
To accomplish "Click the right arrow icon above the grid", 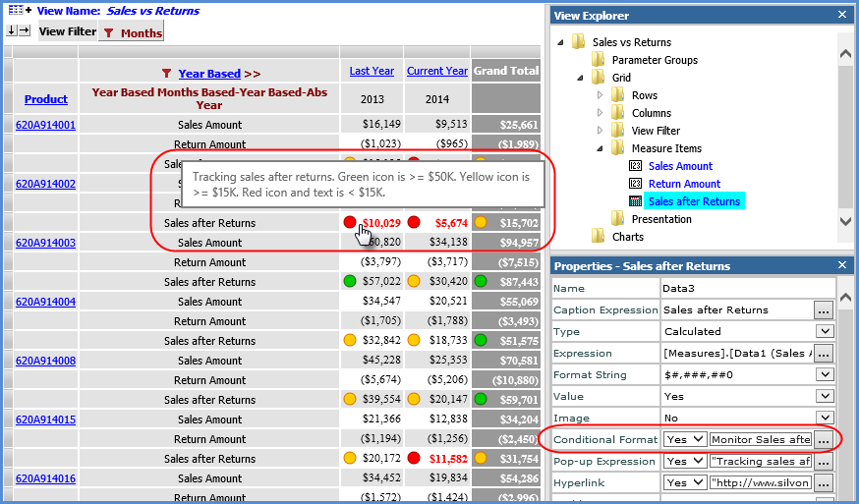I will point(25,30).
